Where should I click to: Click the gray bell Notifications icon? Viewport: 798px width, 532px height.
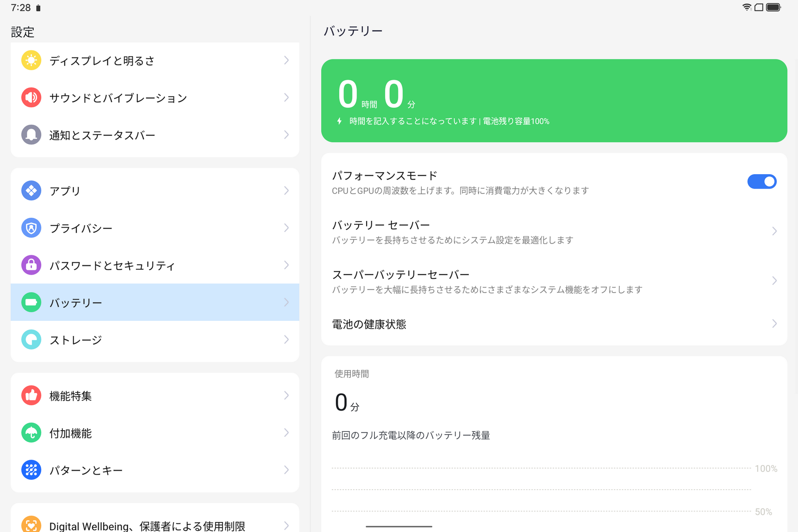click(x=31, y=135)
